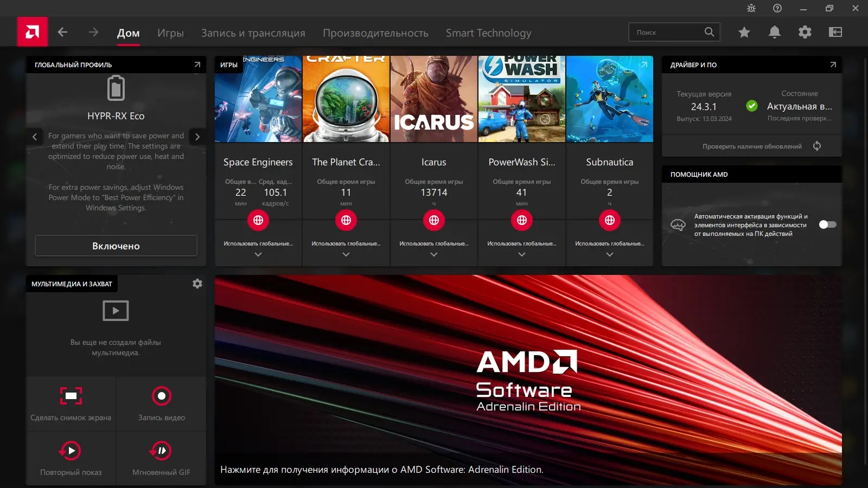Toggle the AMD Assistant switch
The image size is (868, 488).
tap(827, 224)
